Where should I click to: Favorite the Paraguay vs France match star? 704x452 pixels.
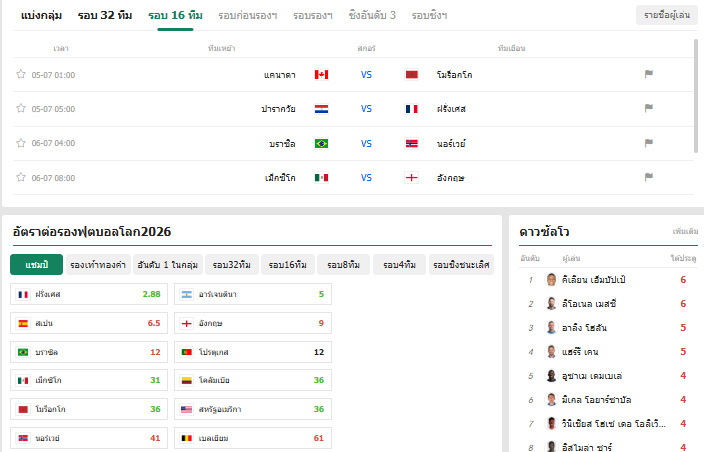point(21,108)
